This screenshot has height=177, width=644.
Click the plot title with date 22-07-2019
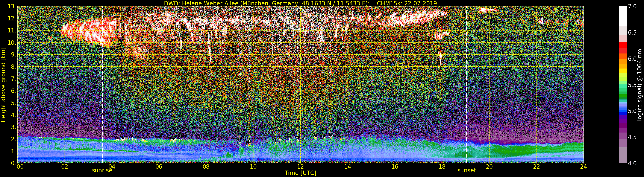pyautogui.click(x=300, y=3)
